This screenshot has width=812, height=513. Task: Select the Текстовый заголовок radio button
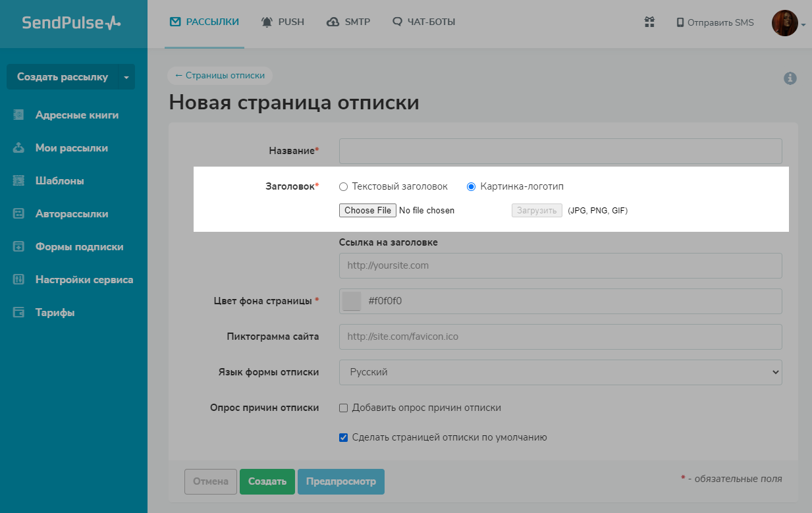coord(343,187)
